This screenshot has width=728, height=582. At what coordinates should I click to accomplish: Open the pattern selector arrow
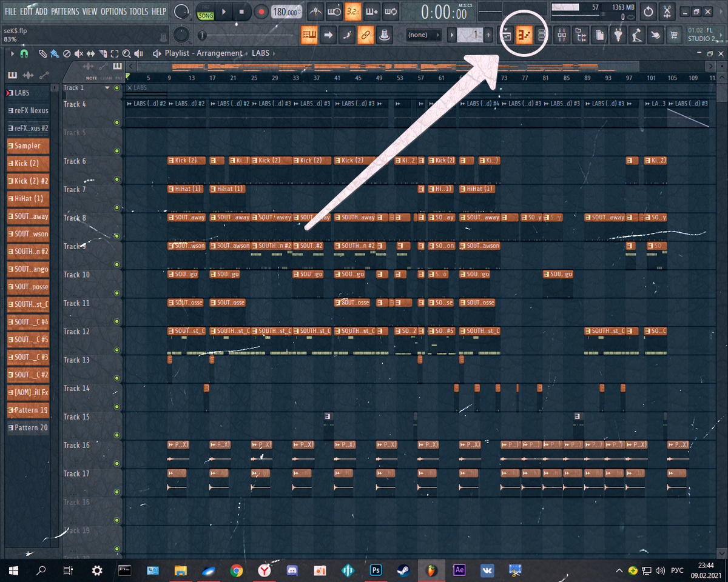coord(451,35)
